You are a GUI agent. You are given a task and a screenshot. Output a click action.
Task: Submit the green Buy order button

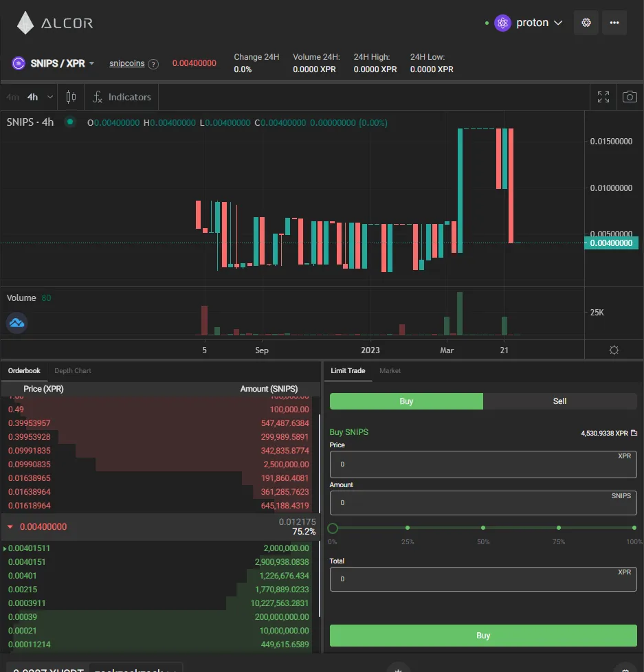click(483, 636)
